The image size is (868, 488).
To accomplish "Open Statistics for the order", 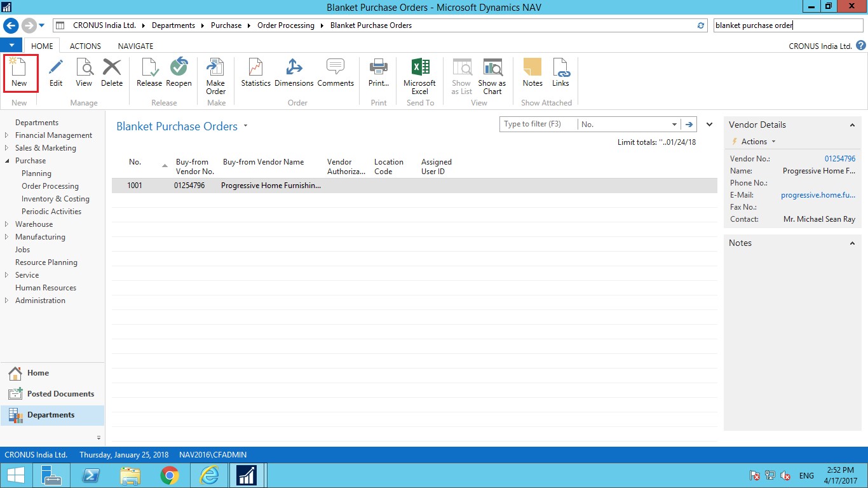I will (x=256, y=73).
